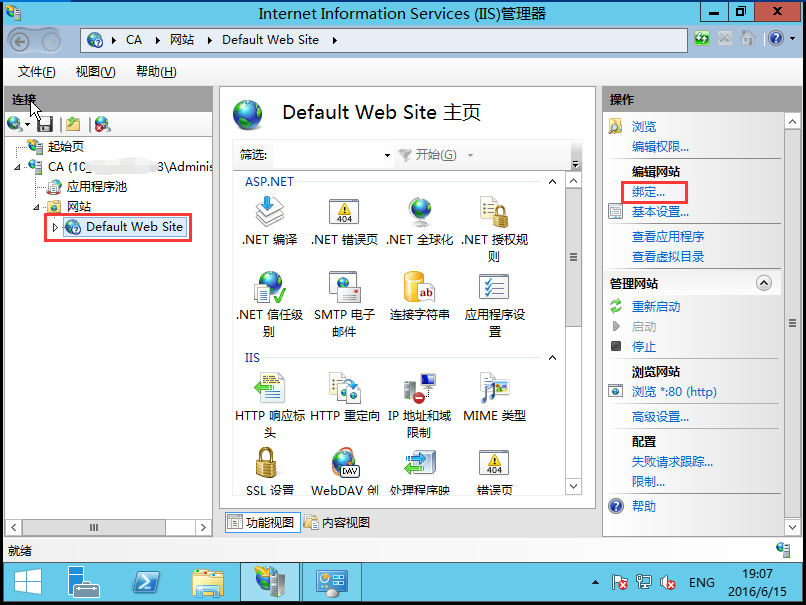Open the .NET 错误页 icon
The image size is (806, 605).
click(x=344, y=212)
